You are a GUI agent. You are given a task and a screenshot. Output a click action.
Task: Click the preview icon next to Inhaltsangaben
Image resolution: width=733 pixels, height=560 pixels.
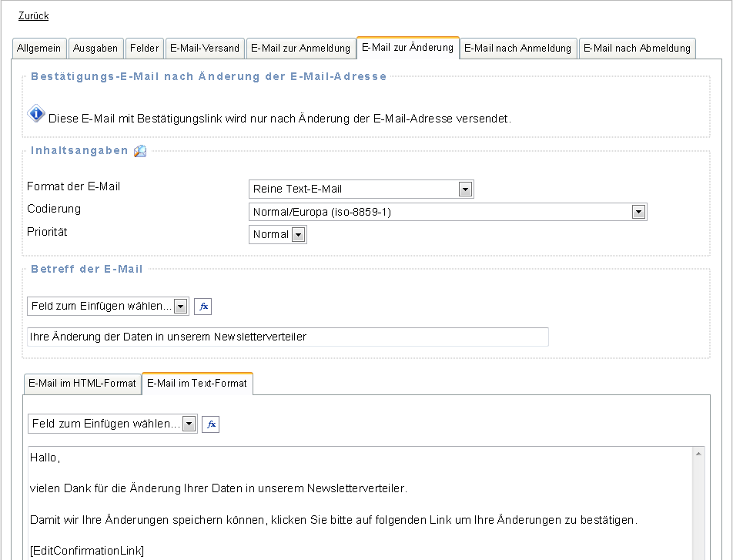140,151
